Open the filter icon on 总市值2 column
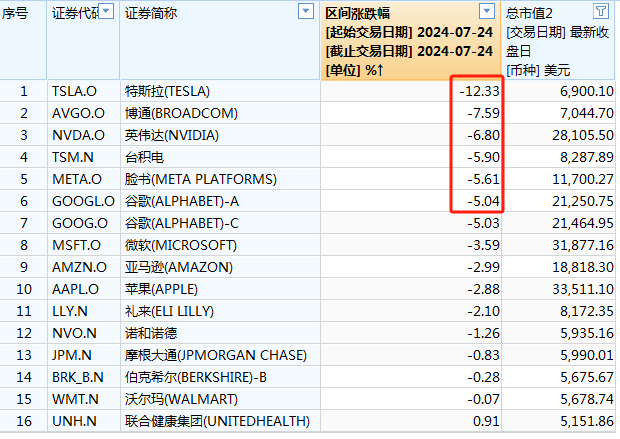 (601, 11)
